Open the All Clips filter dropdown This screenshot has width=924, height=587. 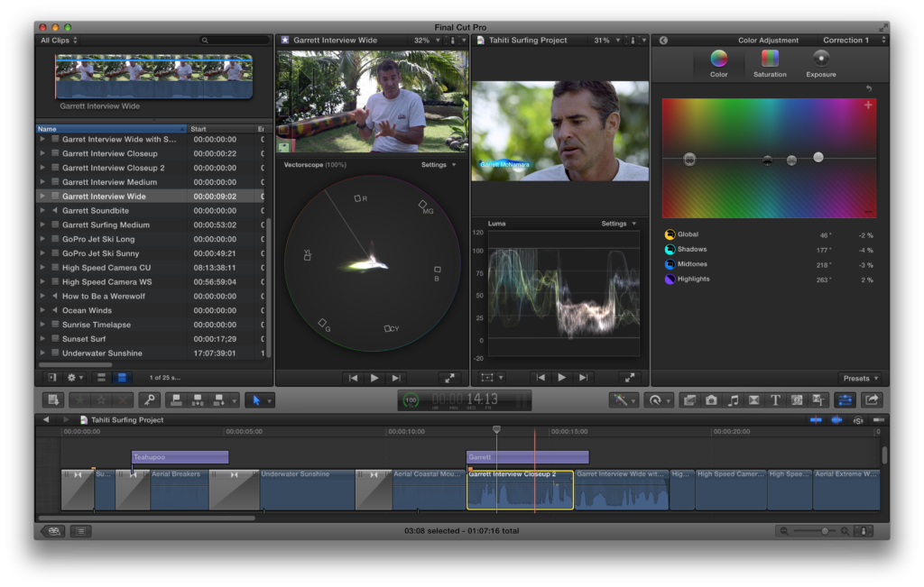pyautogui.click(x=59, y=40)
